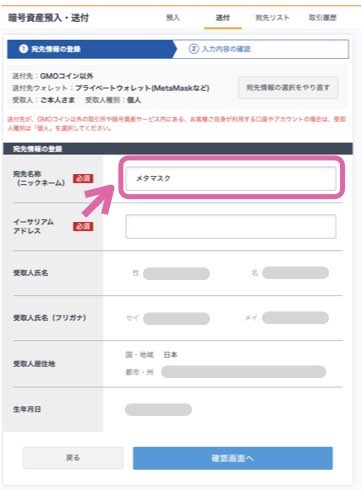Click the 戻る back button
The image size is (361, 490).
73,458
